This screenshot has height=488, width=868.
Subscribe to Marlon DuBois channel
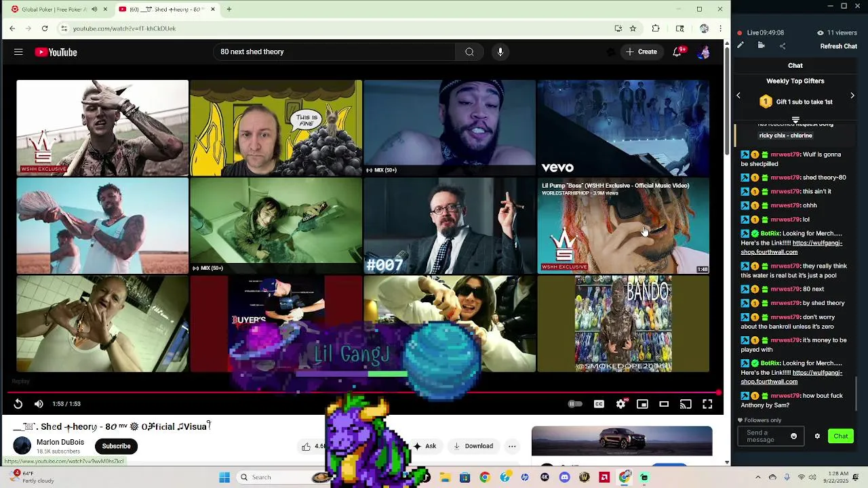116,446
